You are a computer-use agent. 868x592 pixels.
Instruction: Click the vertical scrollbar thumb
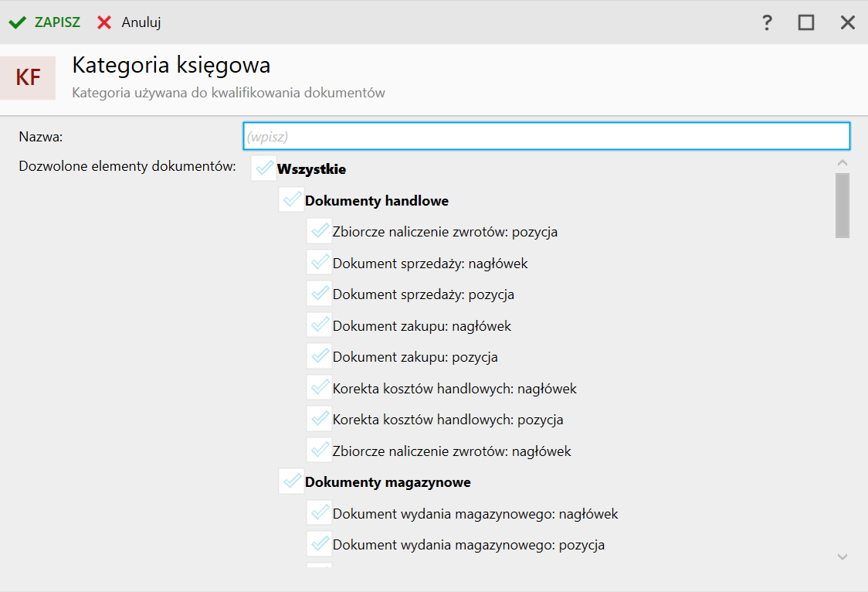[x=843, y=205]
